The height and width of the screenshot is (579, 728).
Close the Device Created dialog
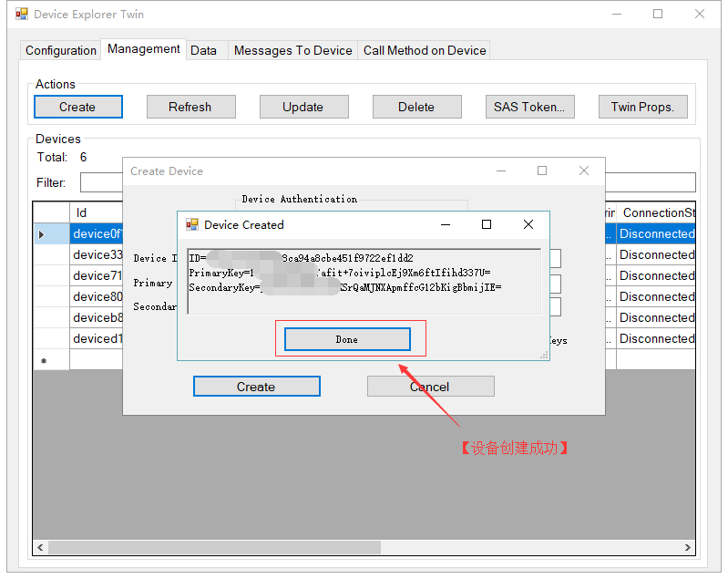click(x=528, y=224)
